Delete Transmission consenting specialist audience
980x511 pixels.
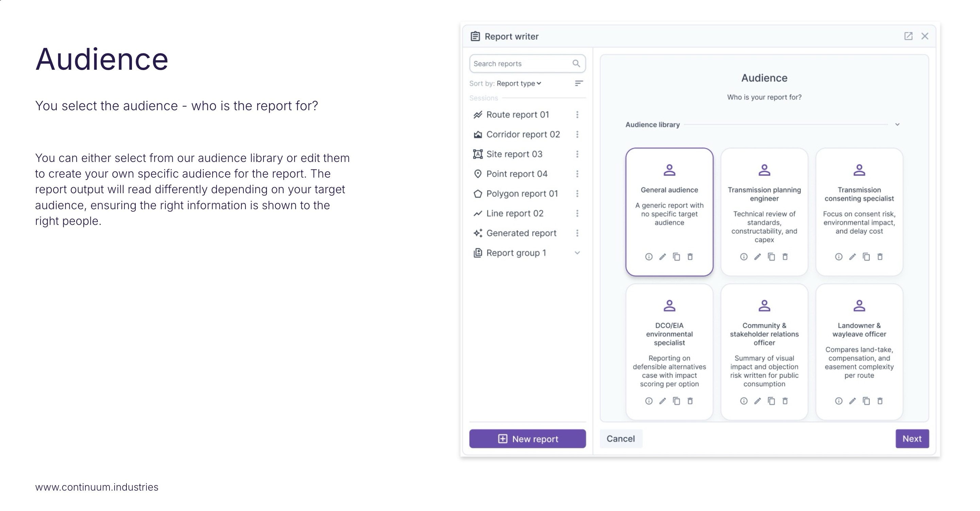(x=880, y=257)
